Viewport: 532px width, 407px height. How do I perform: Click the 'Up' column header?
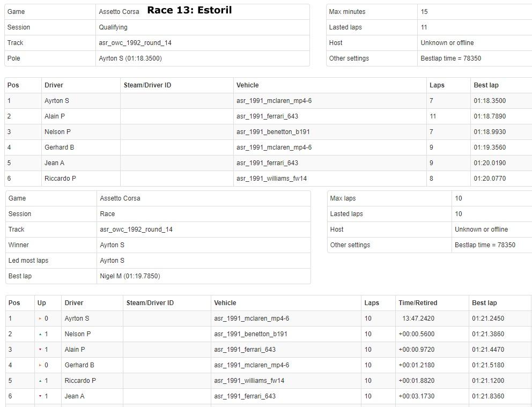coord(42,303)
